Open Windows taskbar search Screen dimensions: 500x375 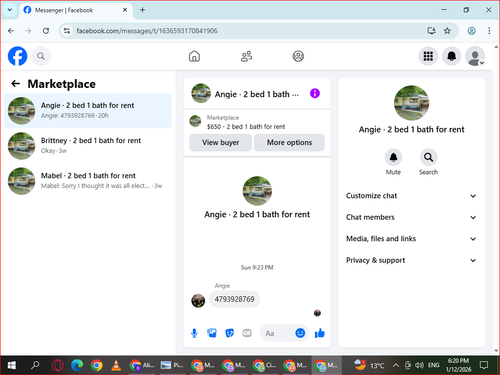point(35,365)
